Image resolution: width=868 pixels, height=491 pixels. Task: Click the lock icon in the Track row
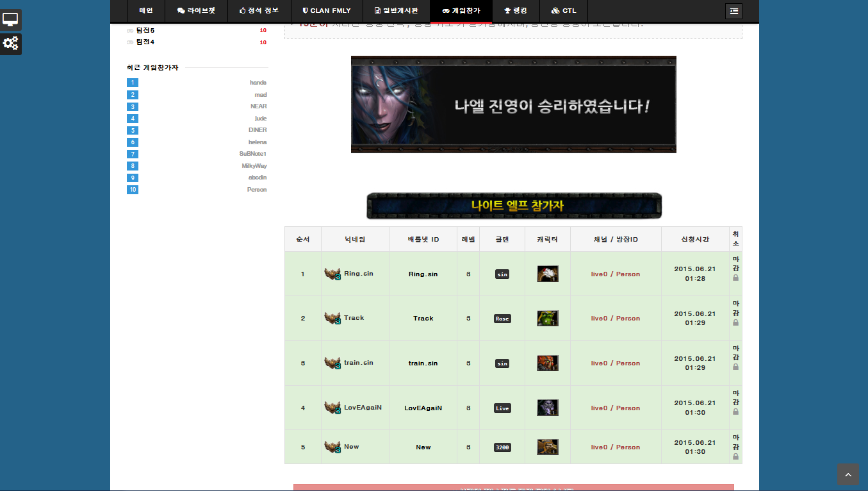735,322
